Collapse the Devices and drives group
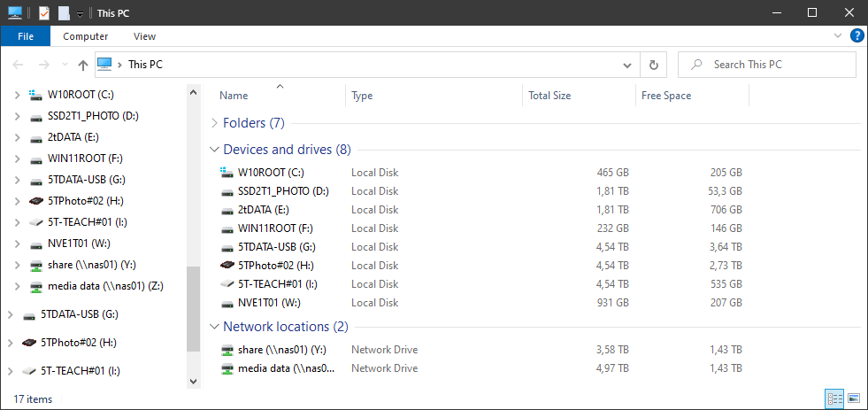 pyautogui.click(x=214, y=150)
